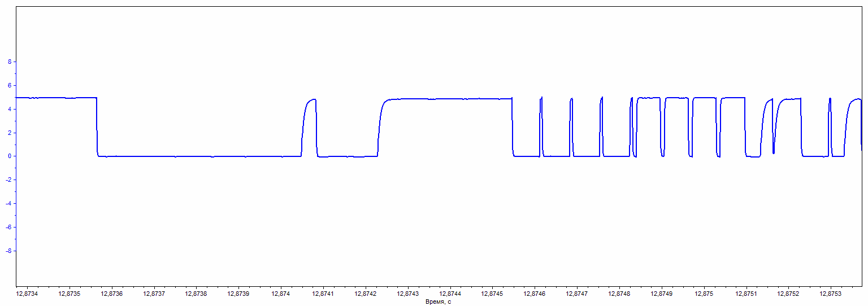Click the time axis label 12,8751

[x=747, y=294]
